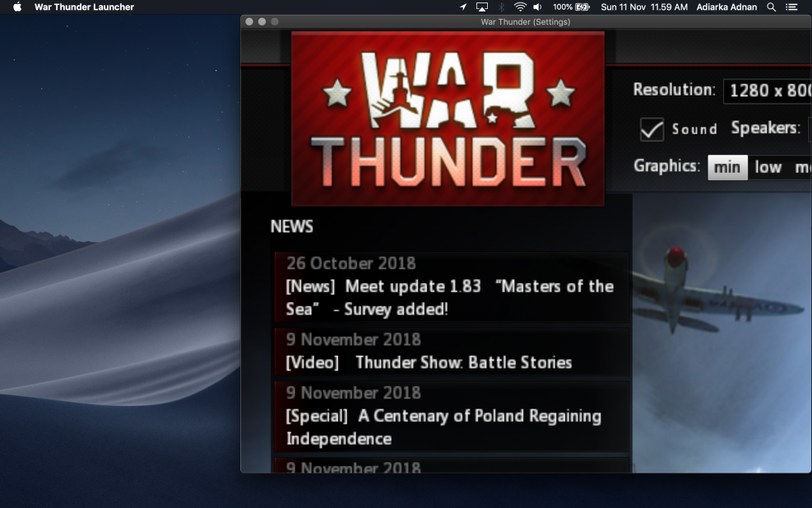
Task: Click the War Thunder logo banner
Action: click(448, 118)
